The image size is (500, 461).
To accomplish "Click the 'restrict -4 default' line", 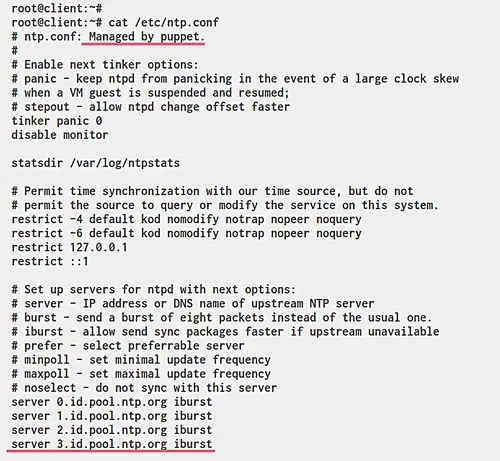I will tap(186, 219).
